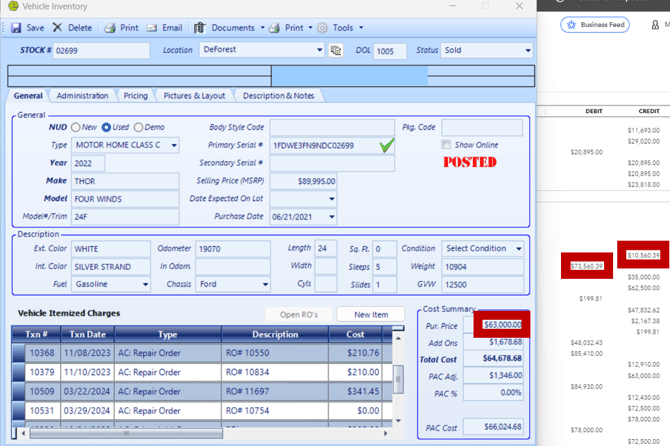Open the Type dropdown for Motor Home Class C
670x446 pixels.
coord(173,145)
